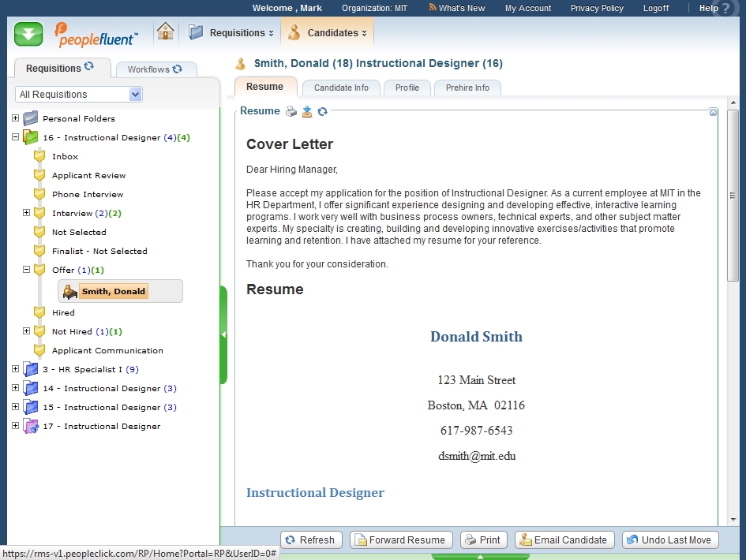Image resolution: width=746 pixels, height=560 pixels.
Task: Reload the resume with the Resume header refresh icon
Action: click(x=323, y=112)
